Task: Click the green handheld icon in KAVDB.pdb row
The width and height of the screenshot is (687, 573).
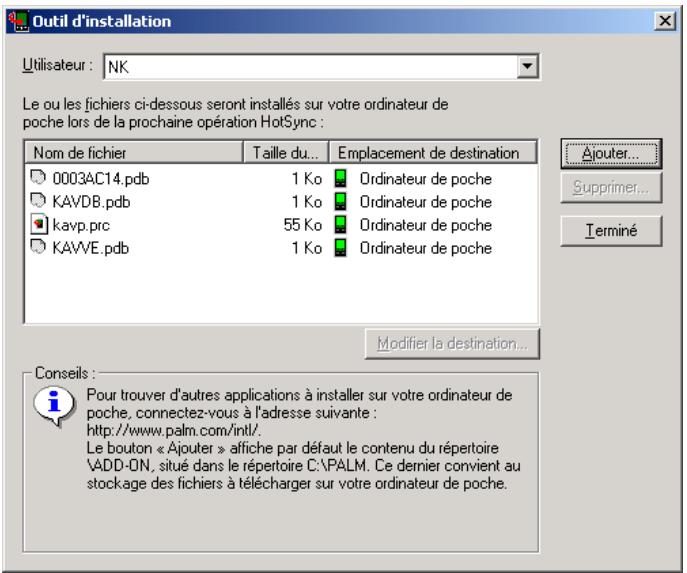Action: coord(340,202)
